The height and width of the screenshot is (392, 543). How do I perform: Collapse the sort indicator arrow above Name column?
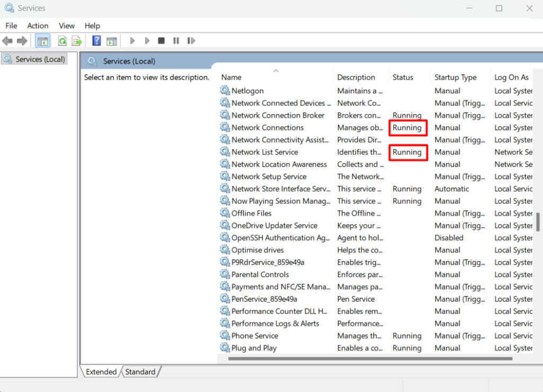pyautogui.click(x=276, y=70)
